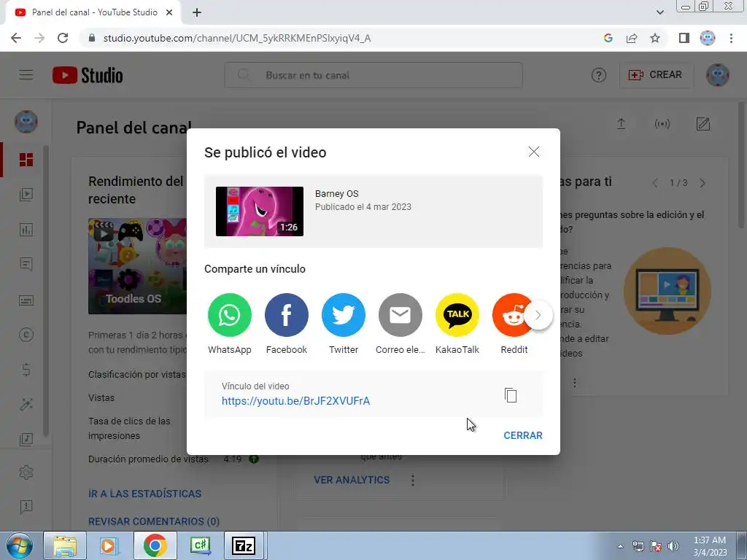
Task: Open the Toodles OS video thumbnail
Action: tap(137, 266)
